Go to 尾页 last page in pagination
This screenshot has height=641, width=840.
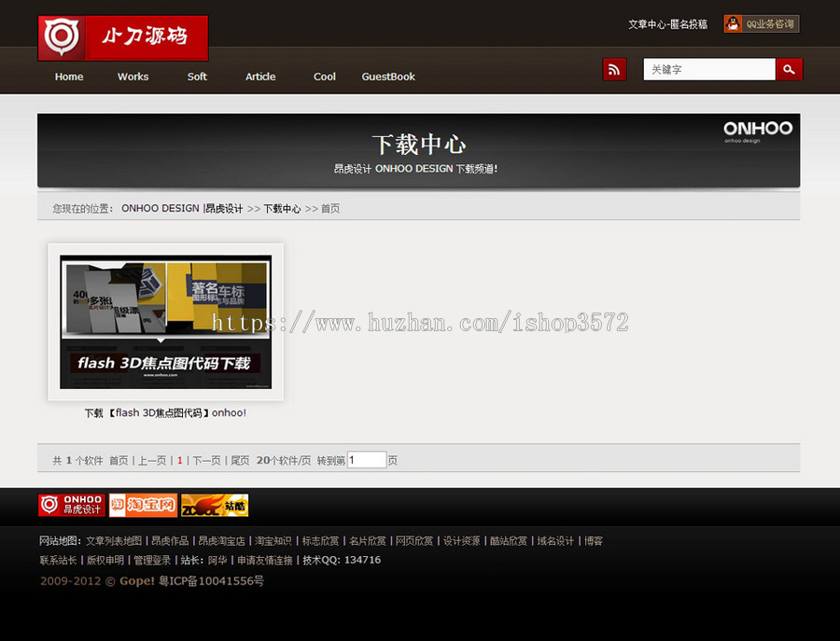pos(239,458)
